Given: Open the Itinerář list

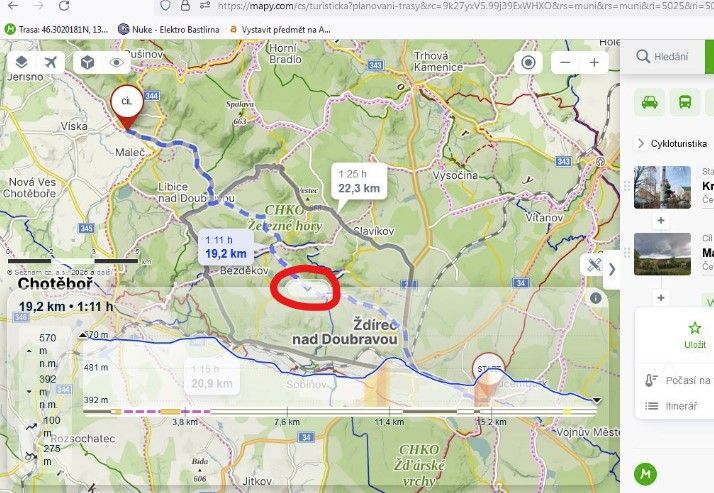Looking at the screenshot, I should [671, 406].
